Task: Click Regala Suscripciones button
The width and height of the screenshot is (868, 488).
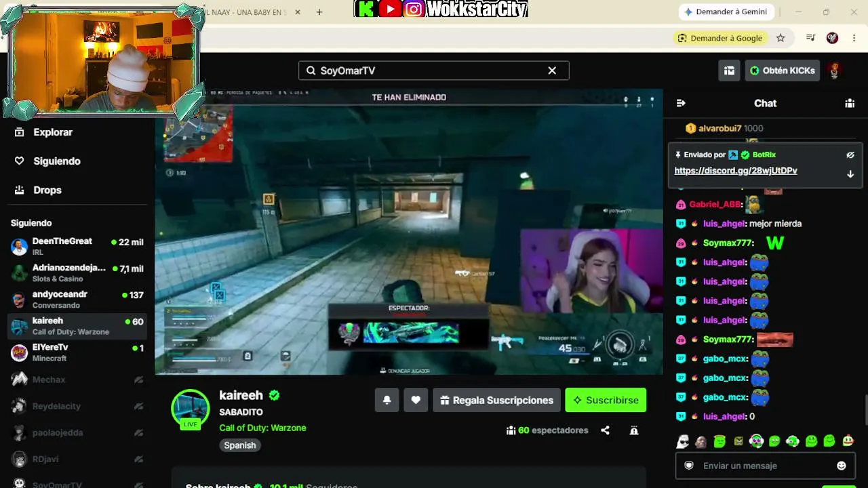Action: point(496,400)
